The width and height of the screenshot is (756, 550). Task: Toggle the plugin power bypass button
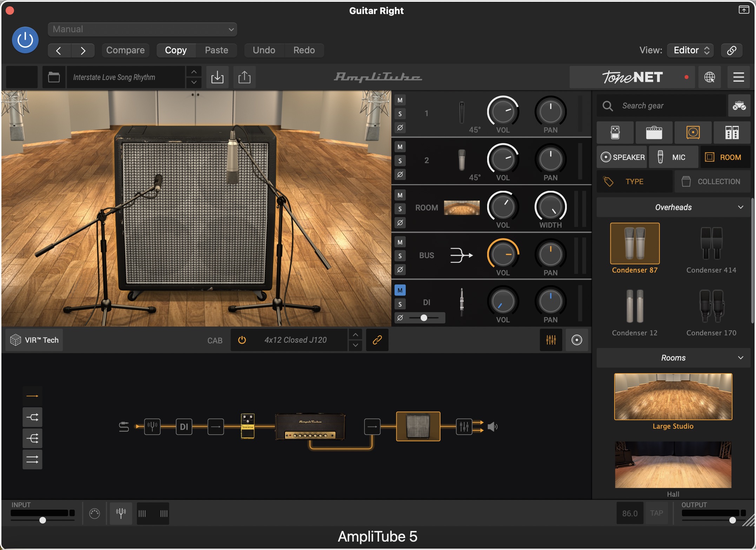coord(25,40)
